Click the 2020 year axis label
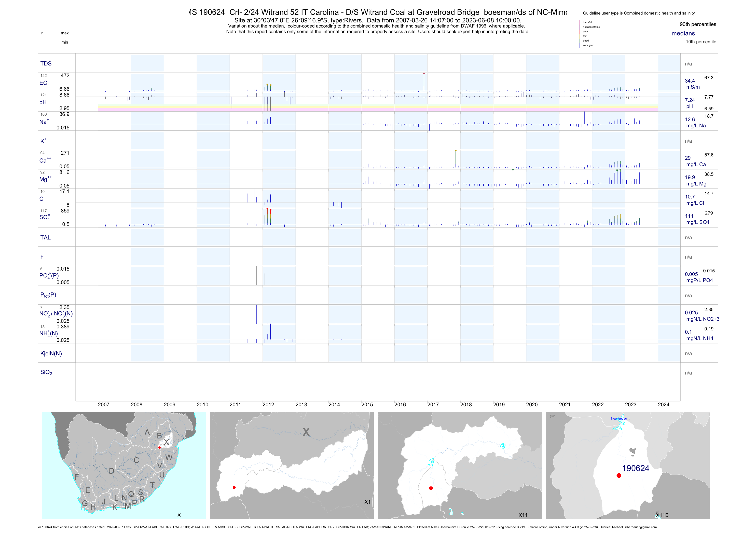Screen dimensions: 756x535 pos(532,405)
